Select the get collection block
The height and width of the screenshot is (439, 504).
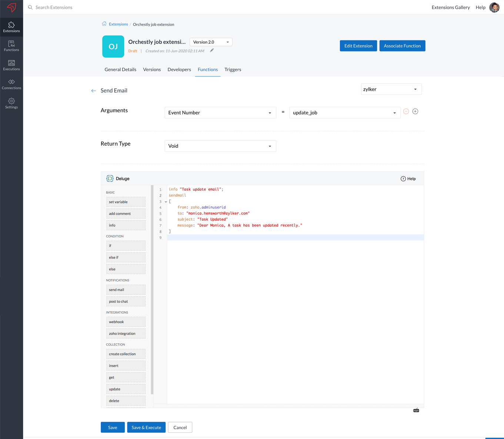point(126,378)
